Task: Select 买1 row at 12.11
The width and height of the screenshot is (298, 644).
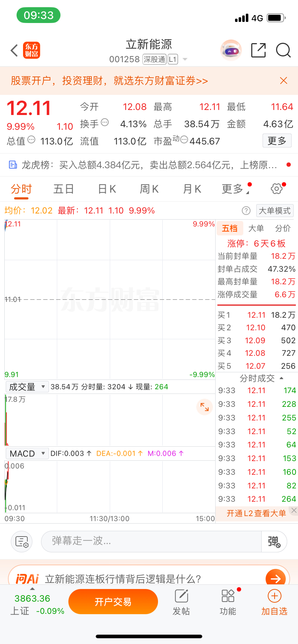Action: click(256, 315)
